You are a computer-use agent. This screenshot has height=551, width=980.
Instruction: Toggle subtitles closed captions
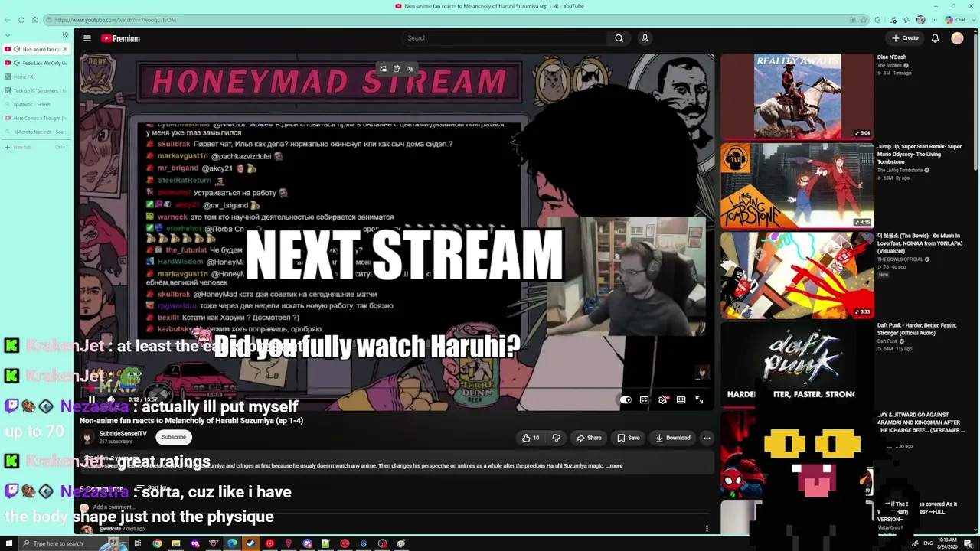pos(644,399)
